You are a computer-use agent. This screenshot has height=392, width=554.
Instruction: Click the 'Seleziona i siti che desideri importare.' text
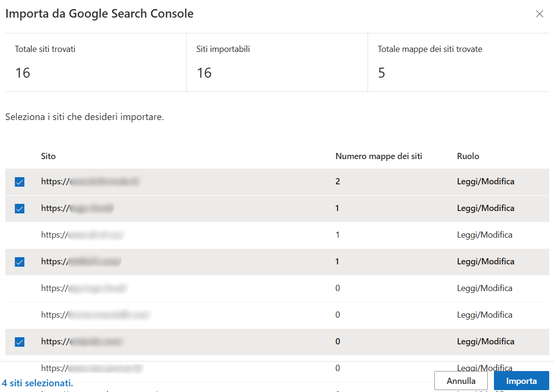(x=84, y=117)
